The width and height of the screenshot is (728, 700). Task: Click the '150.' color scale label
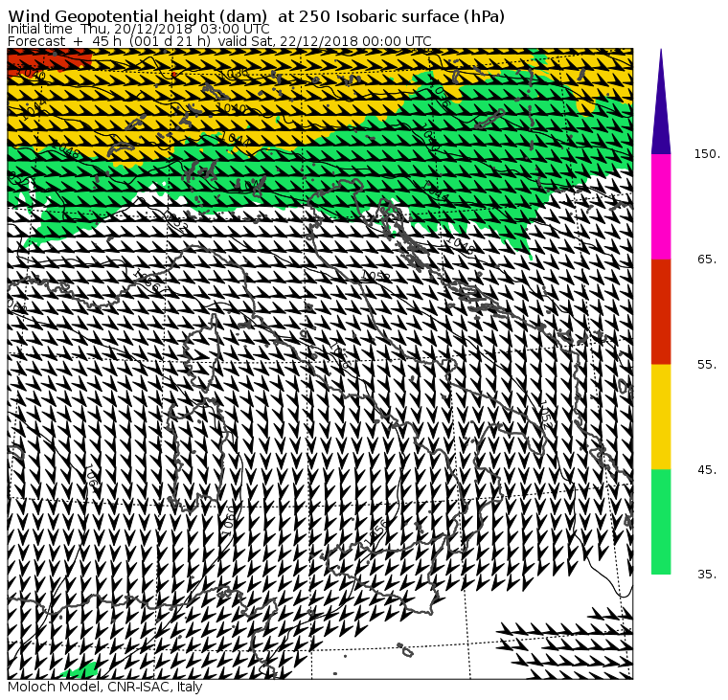(x=707, y=154)
